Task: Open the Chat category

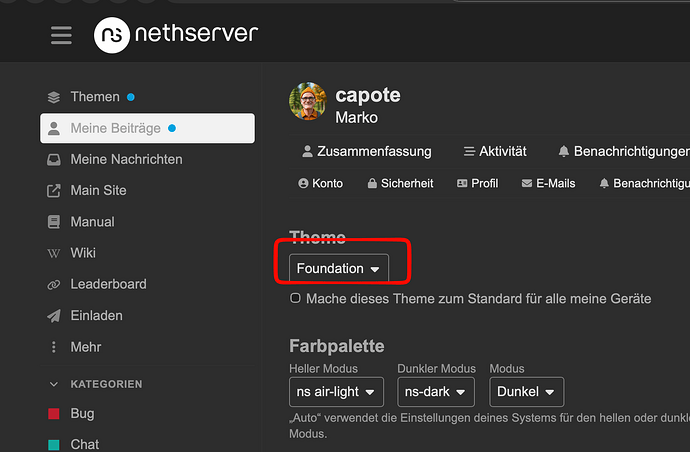Action: (84, 445)
